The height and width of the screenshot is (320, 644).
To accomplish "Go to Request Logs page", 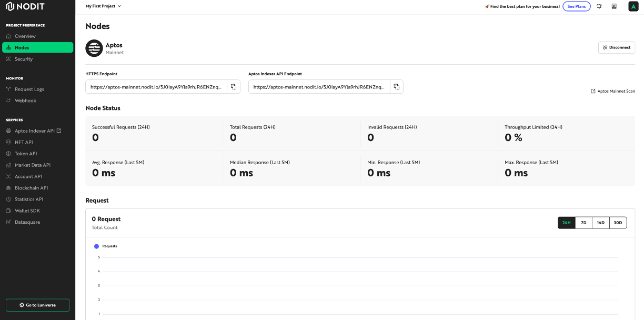I will [29, 89].
